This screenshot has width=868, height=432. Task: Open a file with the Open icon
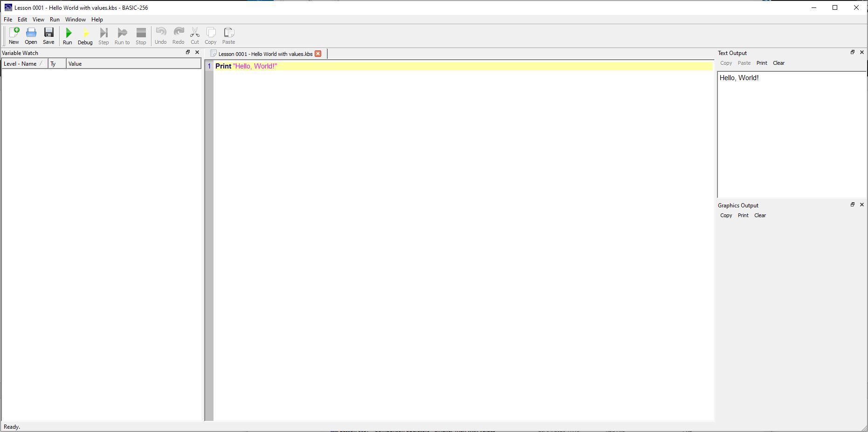(31, 35)
